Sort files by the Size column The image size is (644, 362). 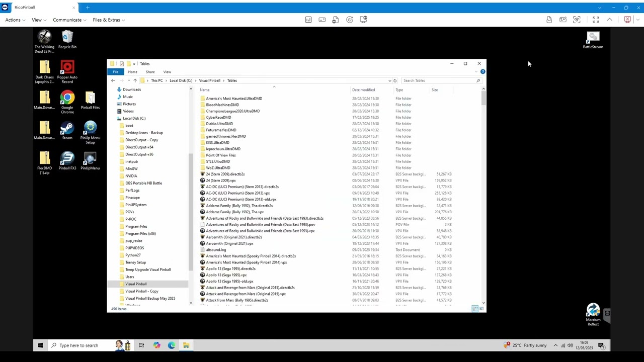pyautogui.click(x=435, y=90)
